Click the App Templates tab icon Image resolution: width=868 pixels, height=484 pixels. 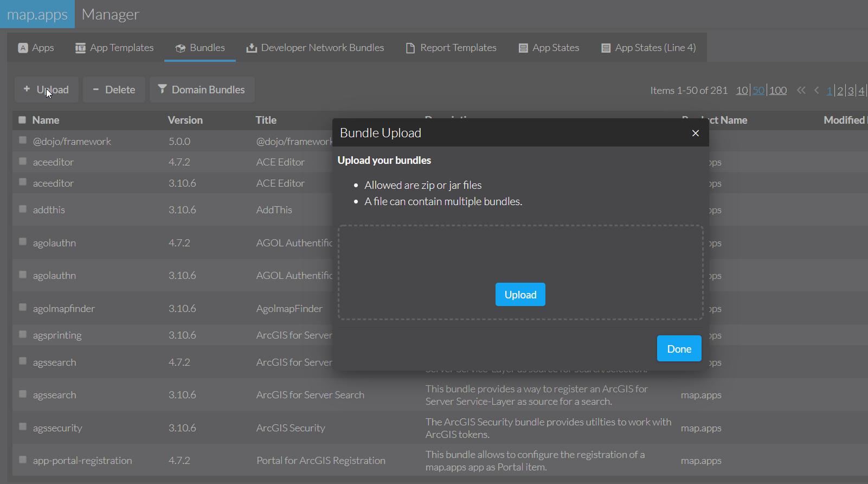click(80, 48)
